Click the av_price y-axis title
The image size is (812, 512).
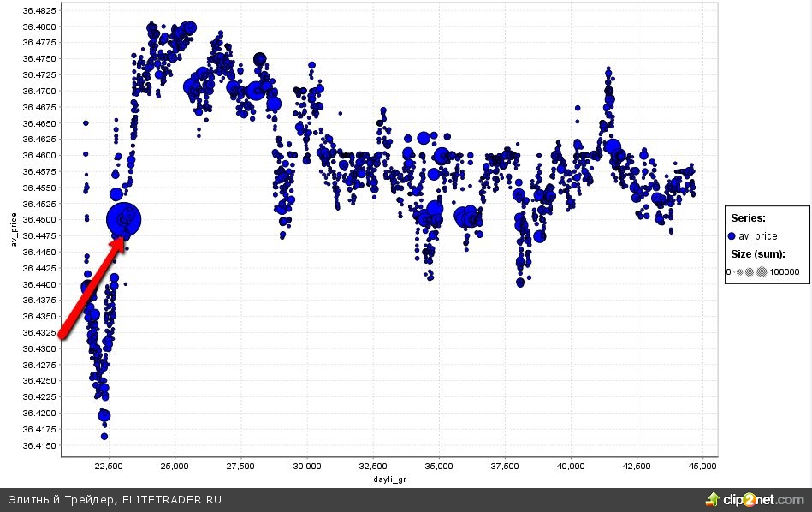[x=15, y=230]
